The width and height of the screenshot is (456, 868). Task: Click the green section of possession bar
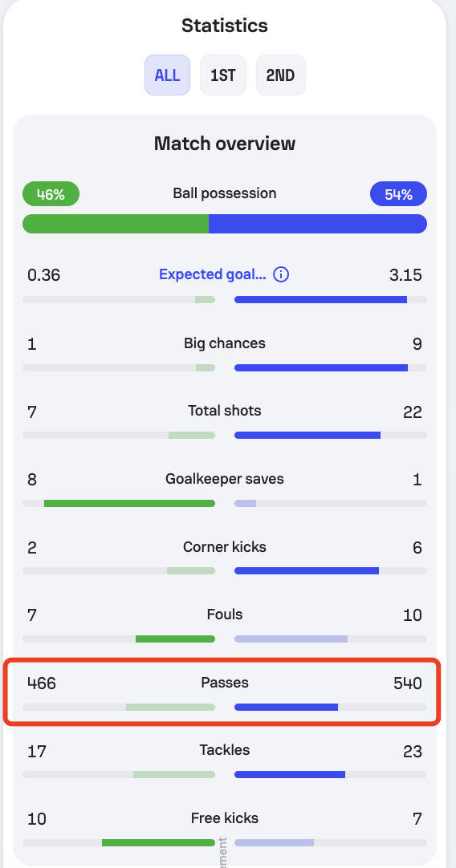pyautogui.click(x=116, y=224)
